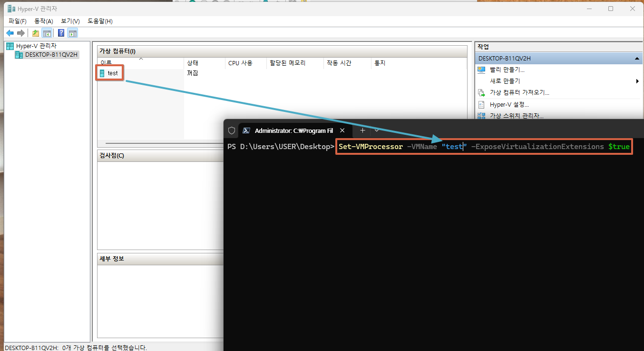
Task: Sort by the 상태 column header
Action: click(x=205, y=63)
